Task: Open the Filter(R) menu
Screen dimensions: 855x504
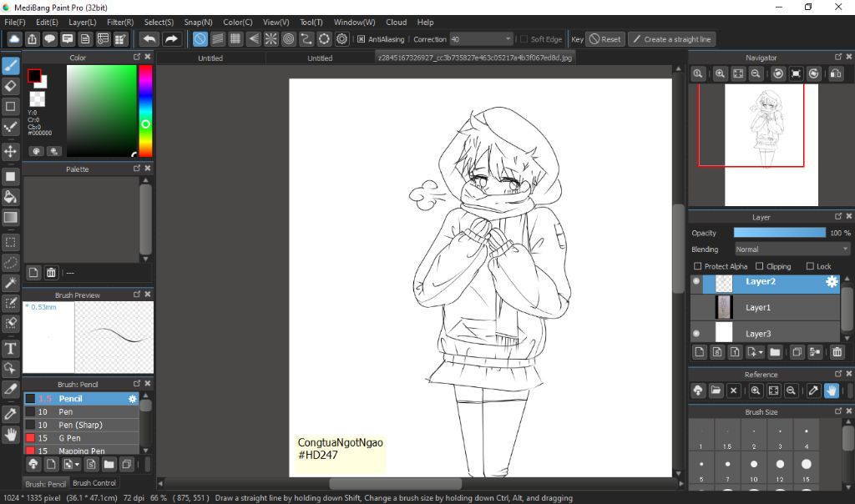Action: tap(120, 23)
